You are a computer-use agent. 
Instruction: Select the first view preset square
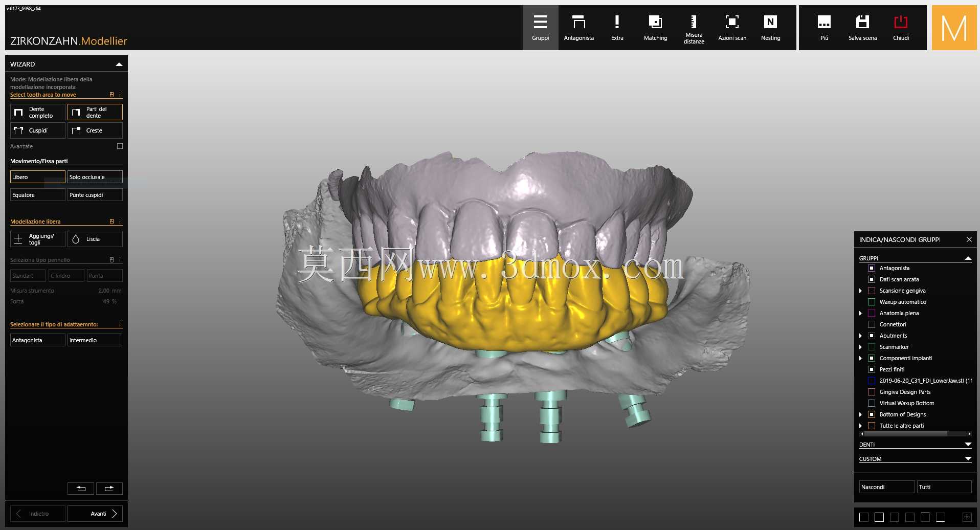pos(864,517)
